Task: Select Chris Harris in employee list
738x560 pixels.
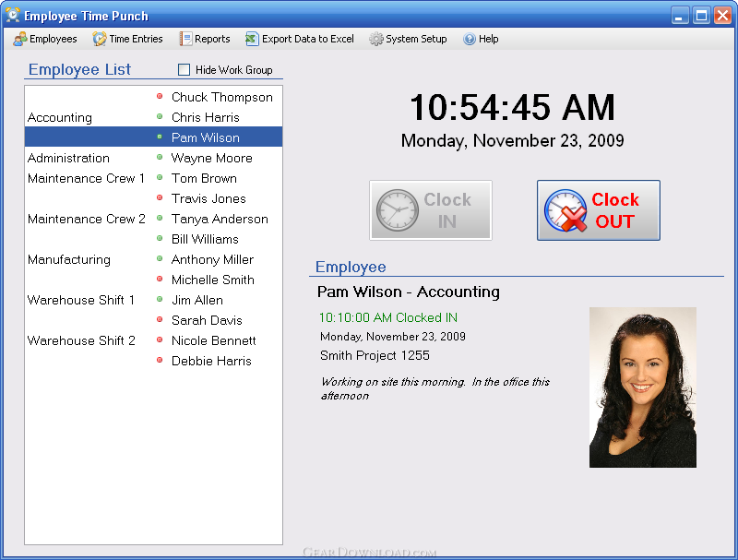Action: [205, 117]
